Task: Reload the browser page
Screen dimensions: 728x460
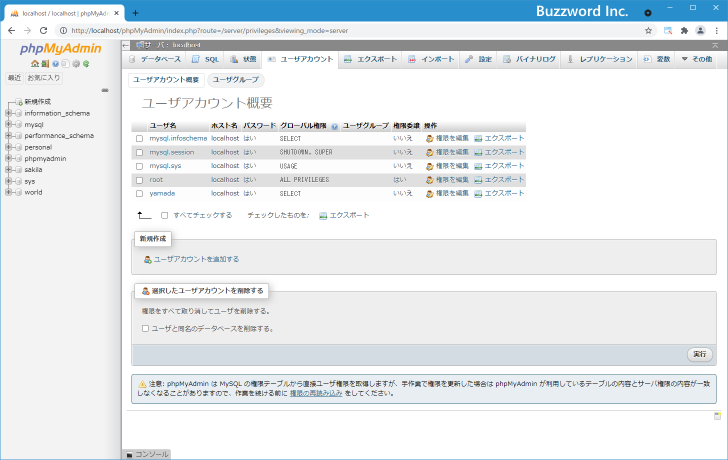Action: (x=43, y=31)
